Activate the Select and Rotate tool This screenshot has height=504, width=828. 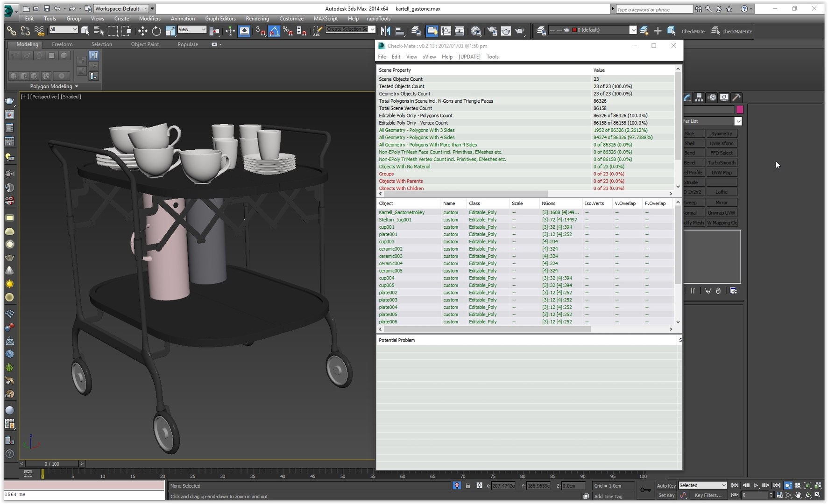pyautogui.click(x=156, y=31)
